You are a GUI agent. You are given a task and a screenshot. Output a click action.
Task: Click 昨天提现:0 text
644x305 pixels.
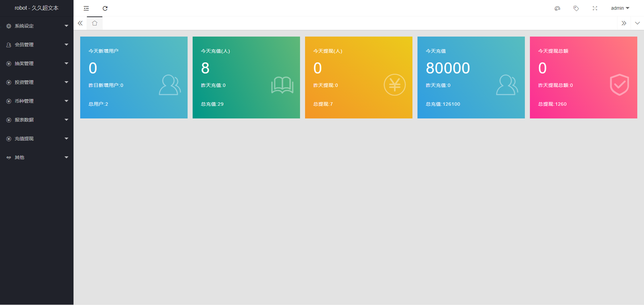[326, 85]
